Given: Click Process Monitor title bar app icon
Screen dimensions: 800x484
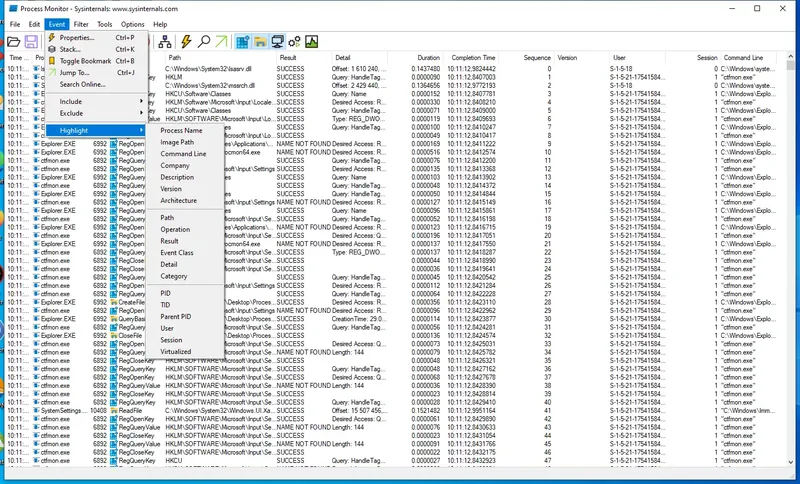Looking at the screenshot, I should 13,8.
